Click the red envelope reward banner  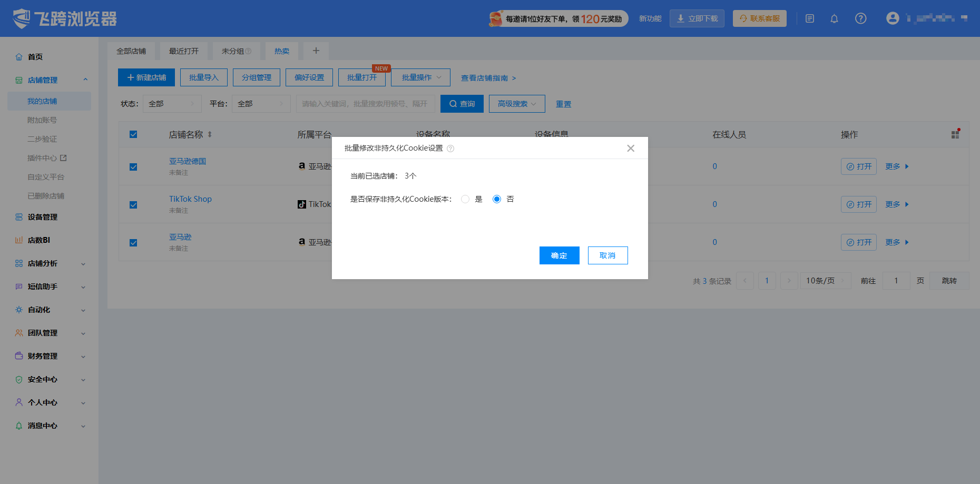coord(558,18)
